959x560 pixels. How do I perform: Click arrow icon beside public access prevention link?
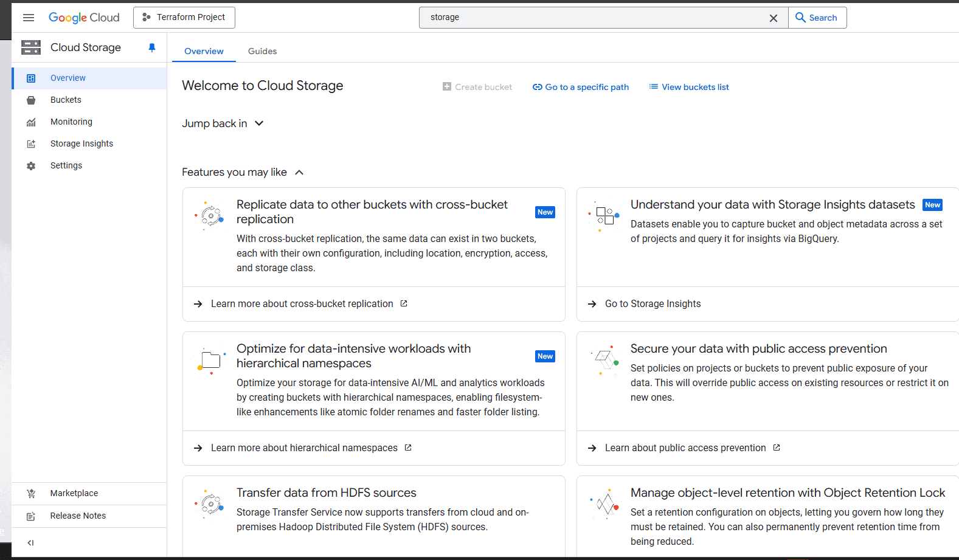(592, 448)
